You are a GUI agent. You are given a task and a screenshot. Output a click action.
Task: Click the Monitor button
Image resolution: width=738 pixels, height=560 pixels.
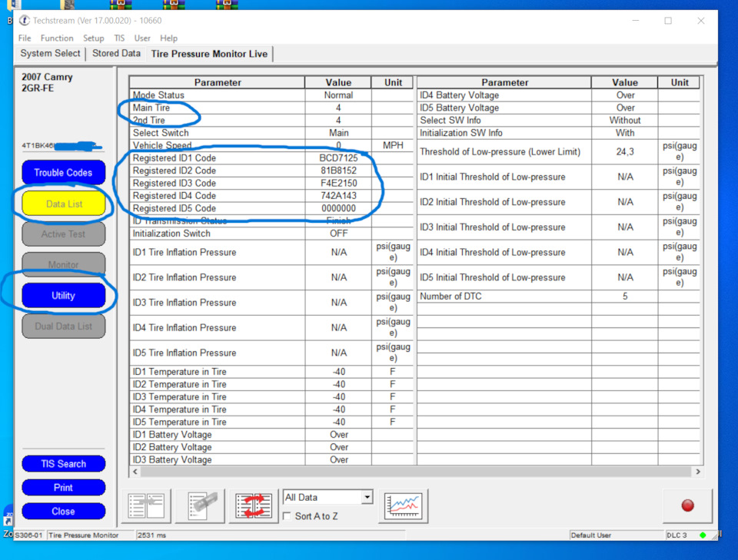coord(63,264)
